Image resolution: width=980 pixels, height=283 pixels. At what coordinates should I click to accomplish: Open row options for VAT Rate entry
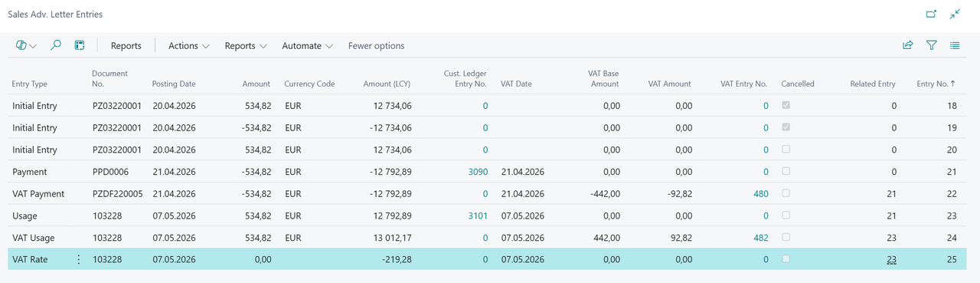(78, 260)
